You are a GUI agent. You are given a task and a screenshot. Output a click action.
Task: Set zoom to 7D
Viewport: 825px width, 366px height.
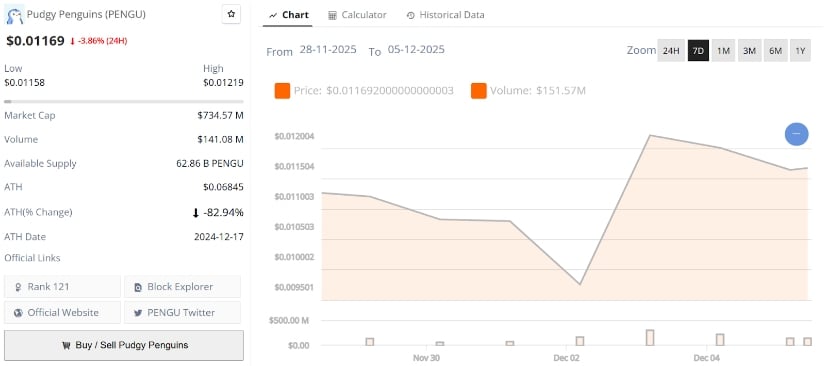[698, 50]
